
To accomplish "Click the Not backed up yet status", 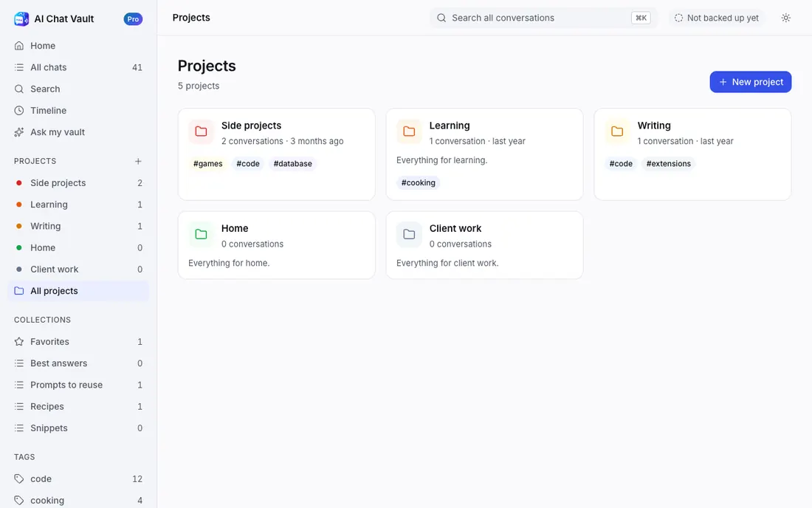I will 716,18.
